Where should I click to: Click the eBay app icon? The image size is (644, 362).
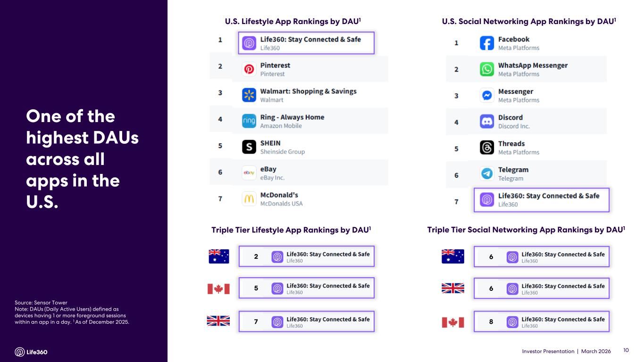pos(249,173)
